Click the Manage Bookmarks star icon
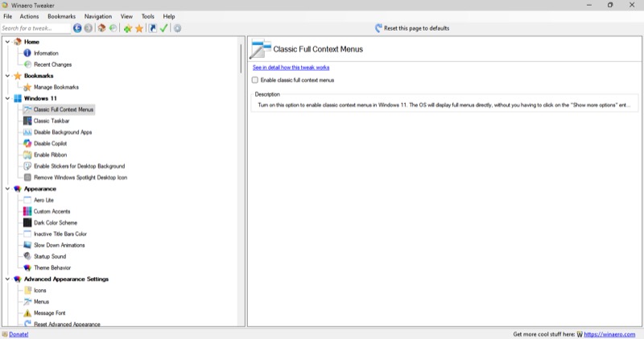The width and height of the screenshot is (644, 339). tap(27, 87)
